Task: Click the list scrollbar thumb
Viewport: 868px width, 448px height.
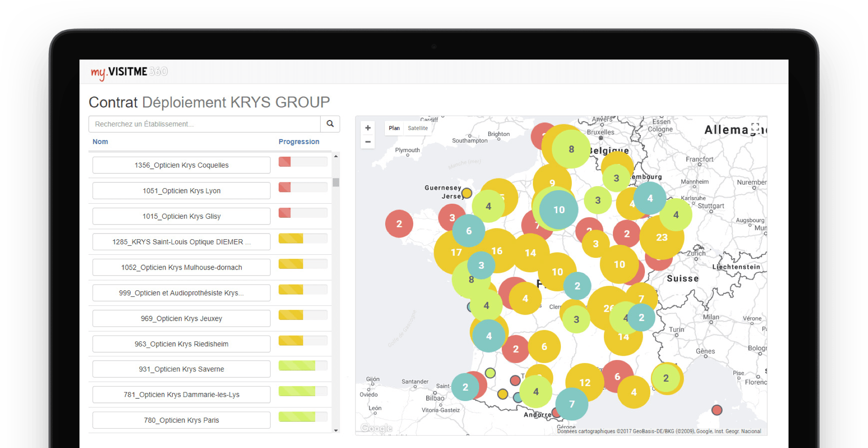Action: [x=336, y=182]
